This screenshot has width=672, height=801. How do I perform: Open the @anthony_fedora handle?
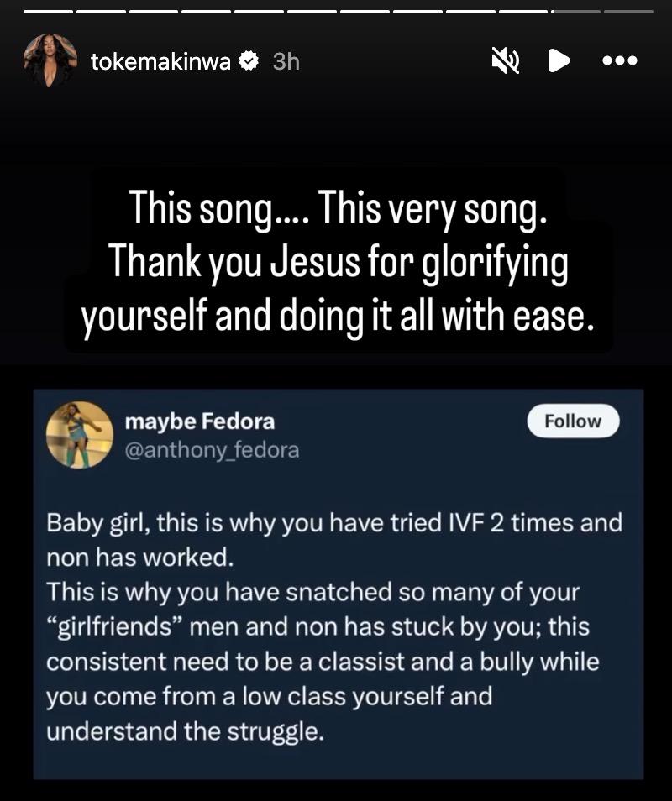point(212,450)
